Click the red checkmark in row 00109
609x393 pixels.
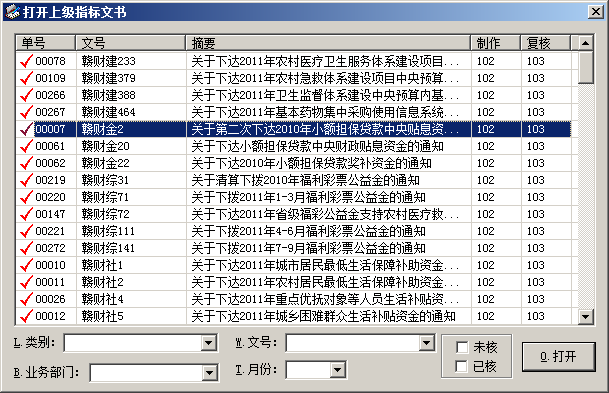[26, 78]
